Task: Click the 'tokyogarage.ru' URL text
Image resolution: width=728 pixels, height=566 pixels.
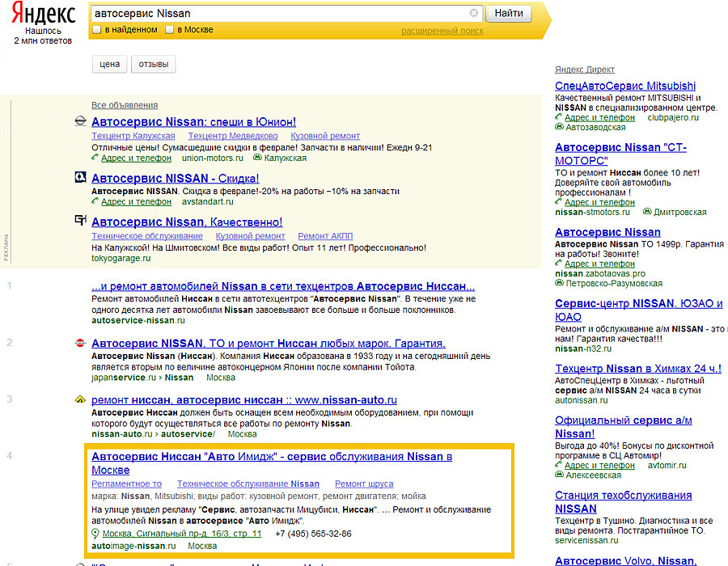Action: pos(121,259)
